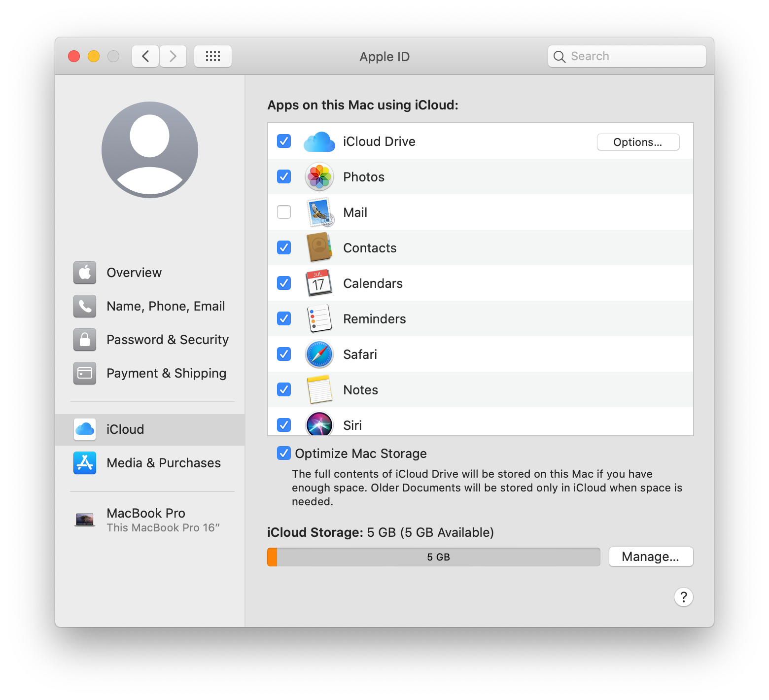The image size is (769, 700).
Task: Select MacBook Pro device entry
Action: tap(150, 520)
